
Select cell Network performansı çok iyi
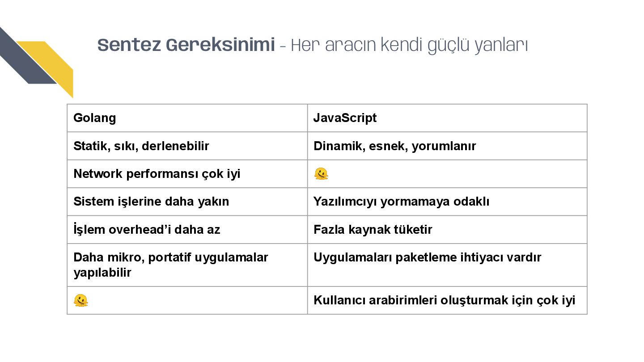[x=187, y=173]
